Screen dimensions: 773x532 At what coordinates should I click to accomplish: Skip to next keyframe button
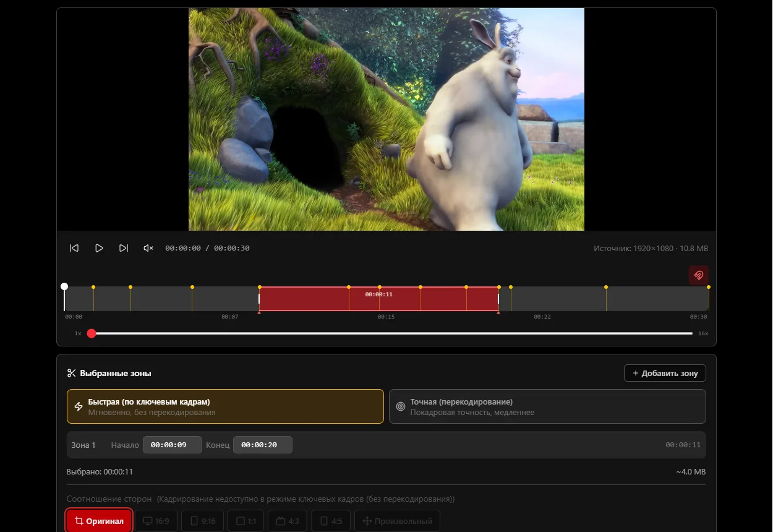click(124, 248)
